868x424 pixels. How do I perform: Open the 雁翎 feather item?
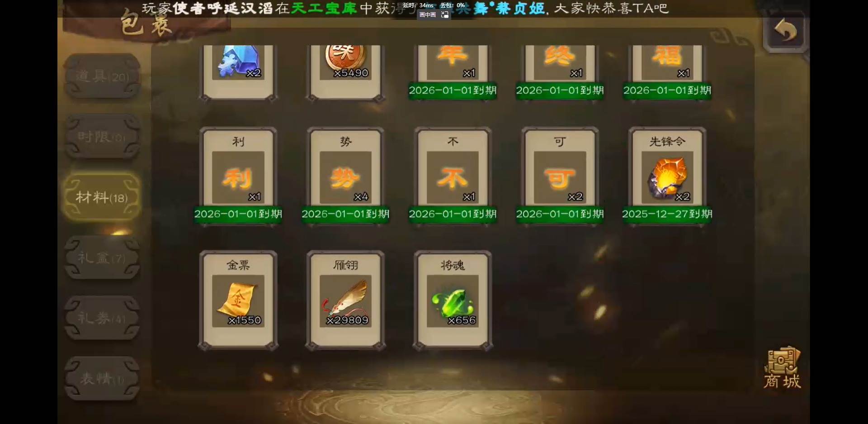tap(345, 301)
